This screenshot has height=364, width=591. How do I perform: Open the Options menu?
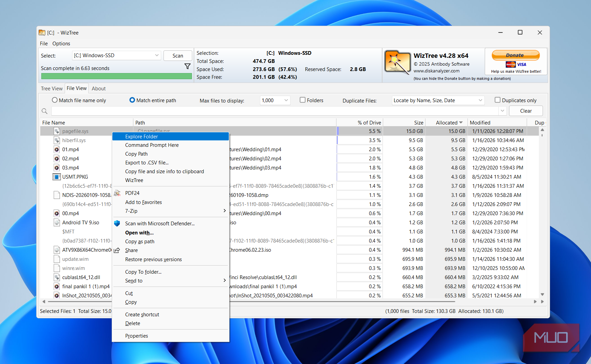tap(61, 43)
